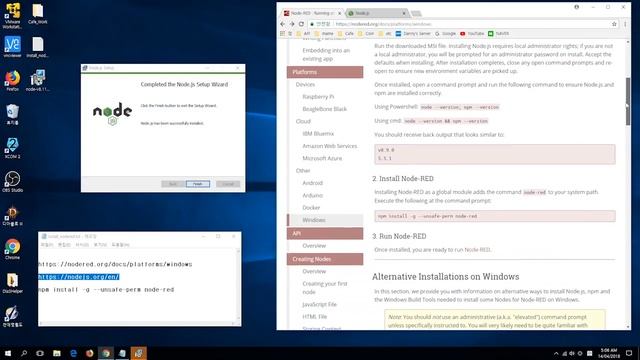Open the Cafe_Work file on desktop

(38, 14)
